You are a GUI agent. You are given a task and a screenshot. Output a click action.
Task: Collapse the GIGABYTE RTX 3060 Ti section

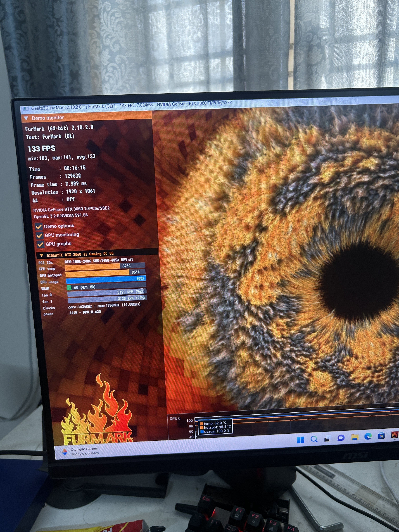(41, 255)
